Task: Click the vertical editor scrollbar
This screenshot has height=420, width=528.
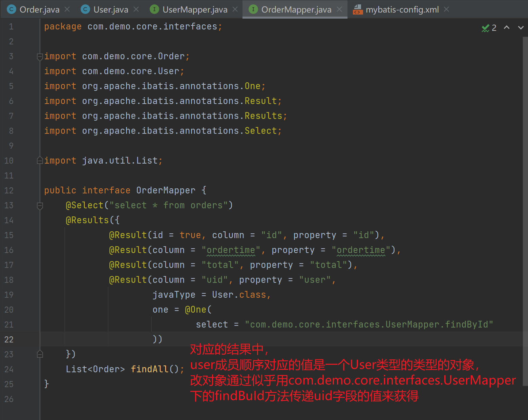Action: tap(525, 211)
